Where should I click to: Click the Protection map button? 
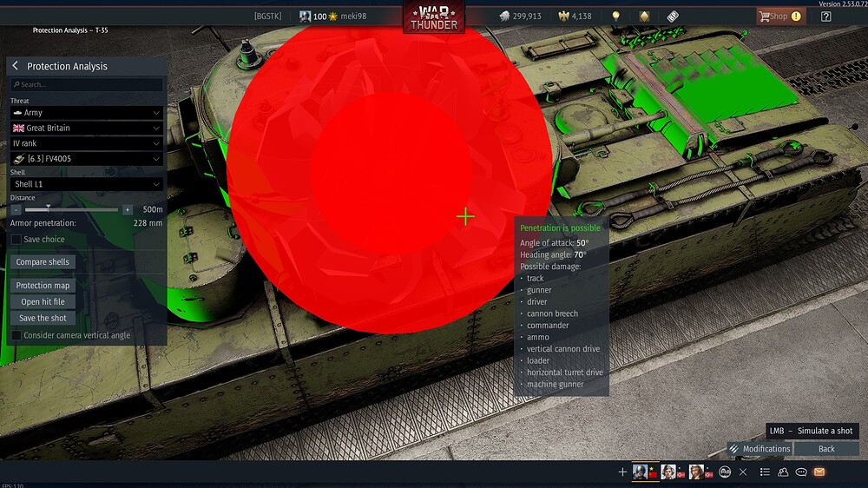[x=43, y=286]
